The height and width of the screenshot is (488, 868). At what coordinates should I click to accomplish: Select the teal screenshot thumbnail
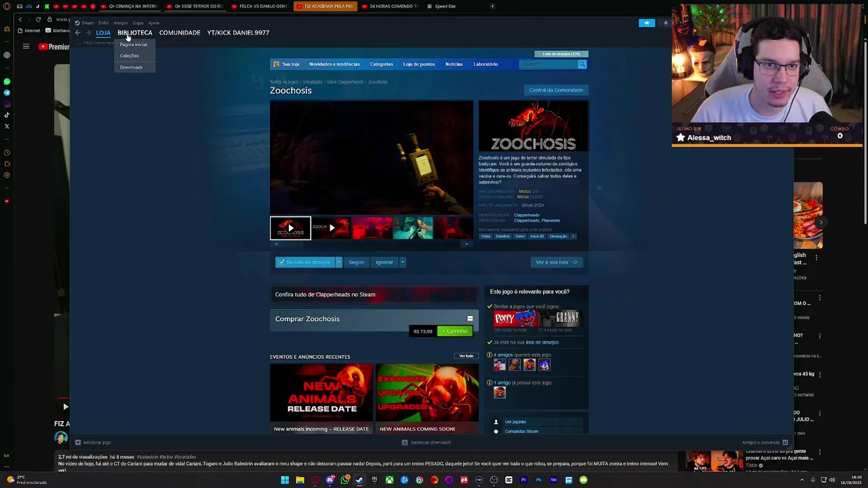(412, 228)
